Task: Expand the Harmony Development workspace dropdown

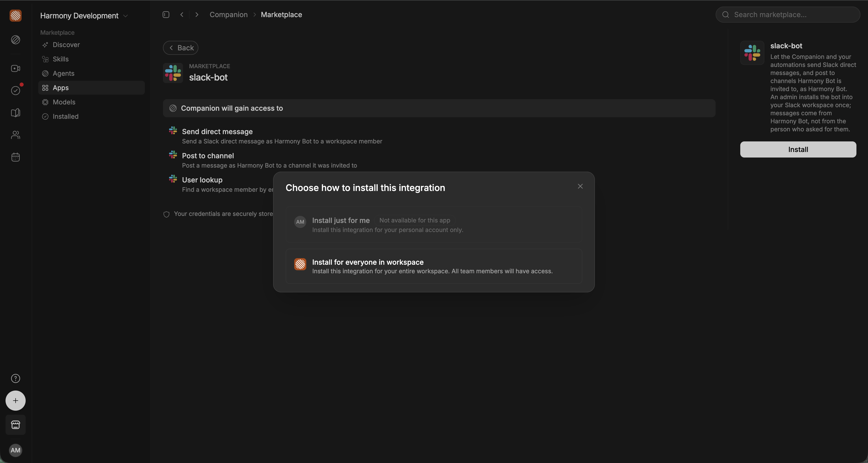Action: pos(84,16)
